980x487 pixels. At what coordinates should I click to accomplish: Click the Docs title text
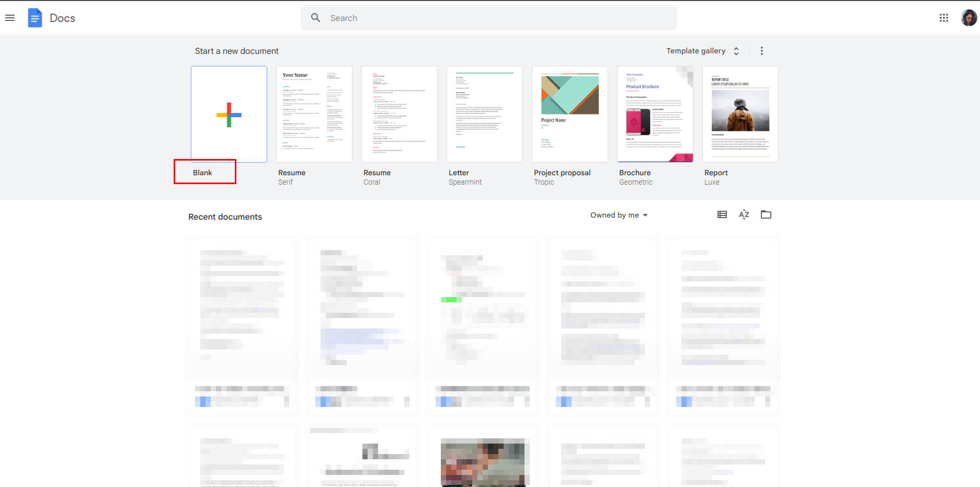pos(62,18)
